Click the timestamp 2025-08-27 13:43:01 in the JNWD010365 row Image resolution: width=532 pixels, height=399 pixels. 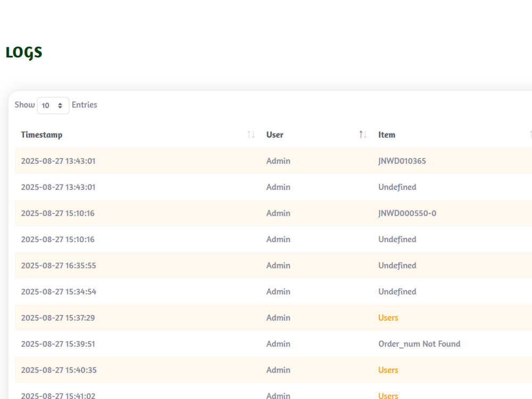pos(58,161)
